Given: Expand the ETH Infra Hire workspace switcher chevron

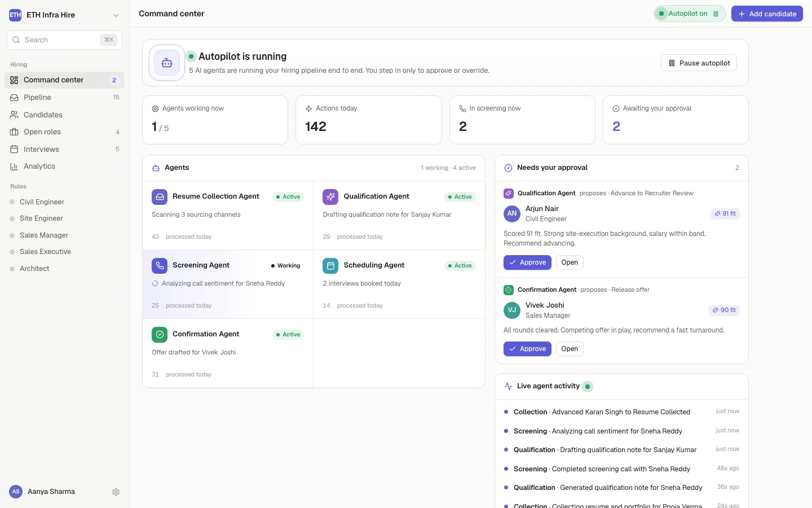Looking at the screenshot, I should [116, 15].
